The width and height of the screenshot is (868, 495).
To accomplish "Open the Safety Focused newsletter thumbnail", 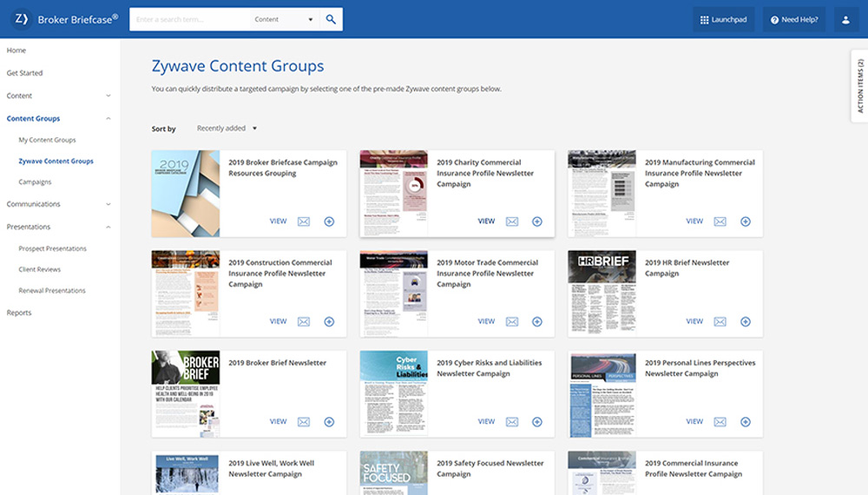I will coord(393,472).
